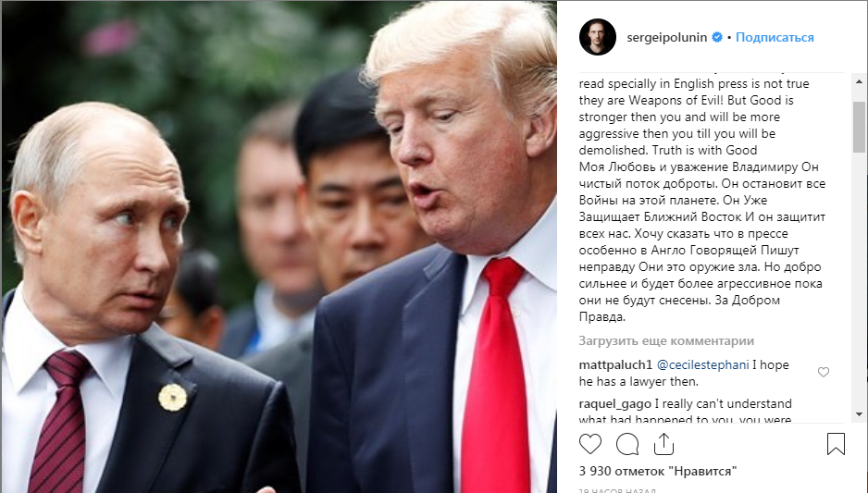
Task: Open the @cecilestephani mention
Action: click(x=703, y=364)
